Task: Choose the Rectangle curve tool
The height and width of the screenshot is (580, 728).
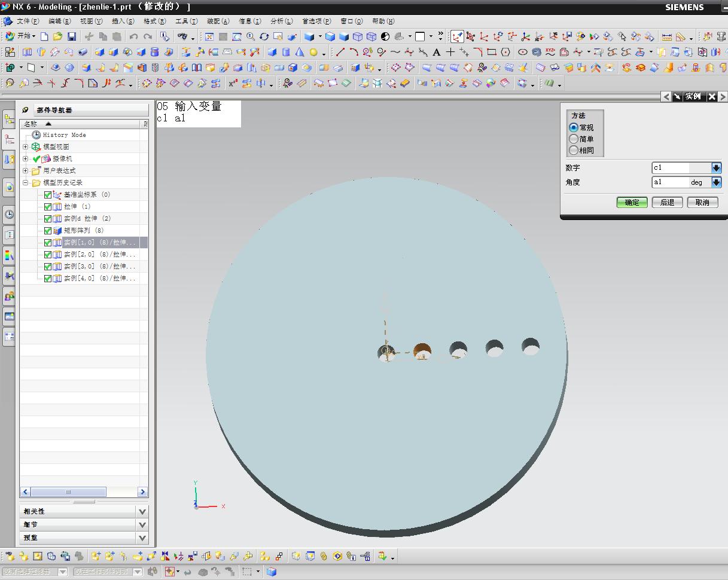Action: click(492, 52)
